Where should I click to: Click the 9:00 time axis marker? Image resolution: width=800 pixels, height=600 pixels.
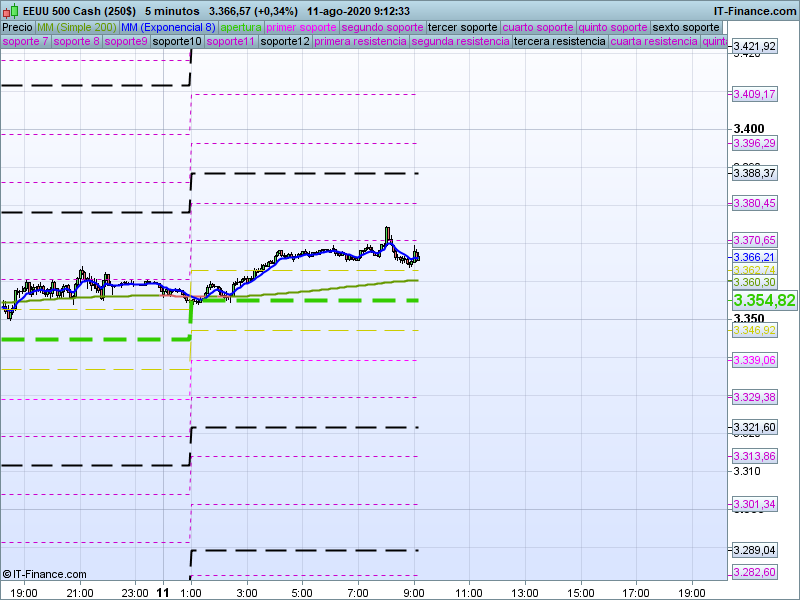pyautogui.click(x=416, y=592)
